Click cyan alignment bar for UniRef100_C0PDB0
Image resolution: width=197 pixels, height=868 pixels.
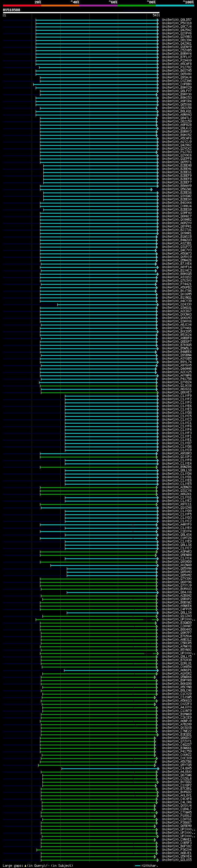pyautogui.click(x=96, y=84)
